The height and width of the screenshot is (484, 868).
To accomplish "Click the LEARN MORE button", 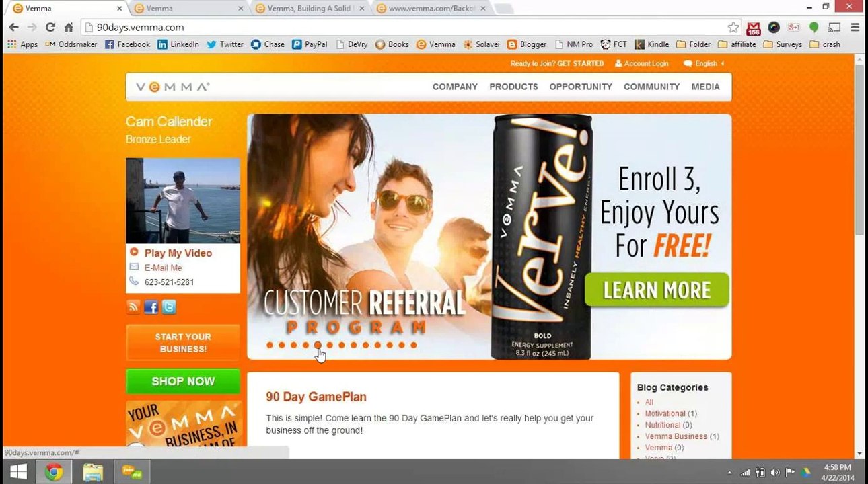I will click(x=657, y=290).
